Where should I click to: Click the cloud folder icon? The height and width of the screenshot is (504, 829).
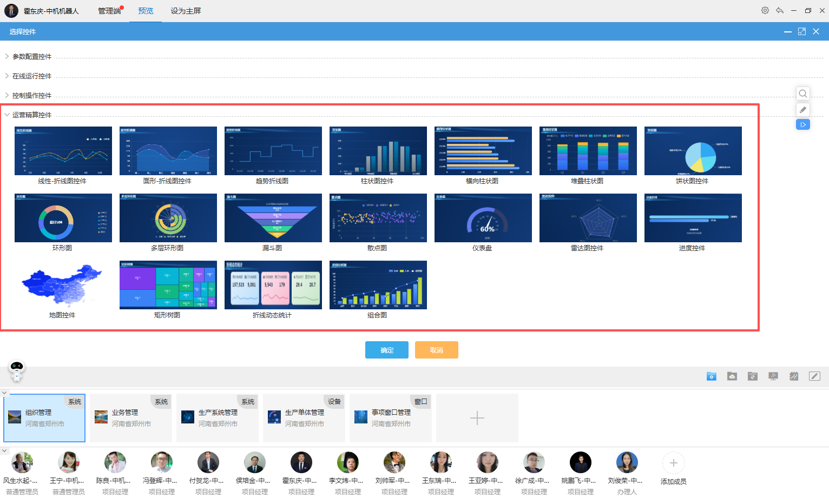tap(732, 376)
